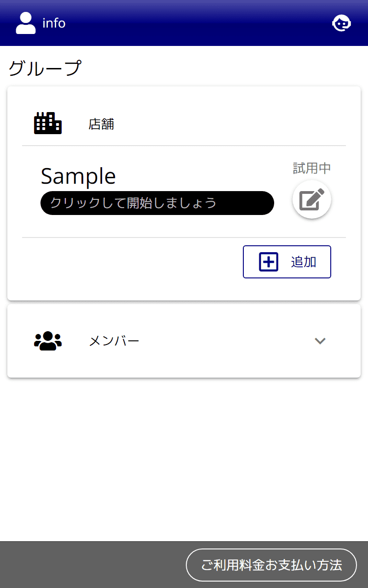Click the 店舗 section header label
368x588 pixels.
101,124
